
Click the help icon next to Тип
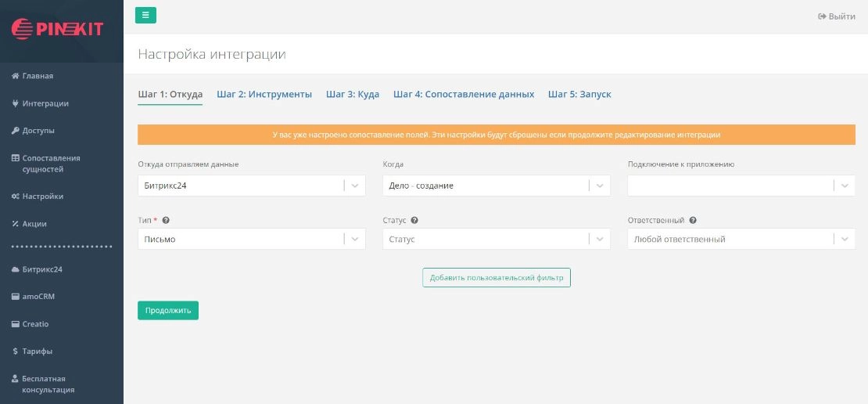[166, 221]
